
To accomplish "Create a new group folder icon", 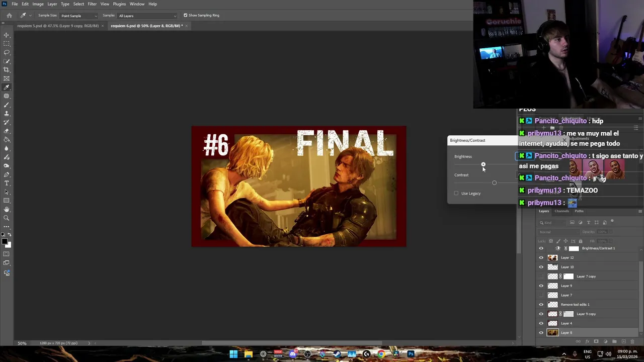I will (614, 341).
